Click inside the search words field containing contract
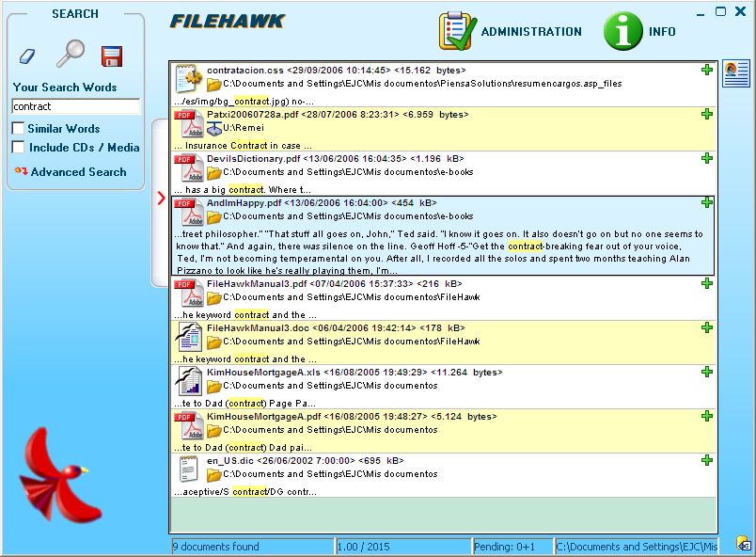756x557 pixels. click(76, 106)
